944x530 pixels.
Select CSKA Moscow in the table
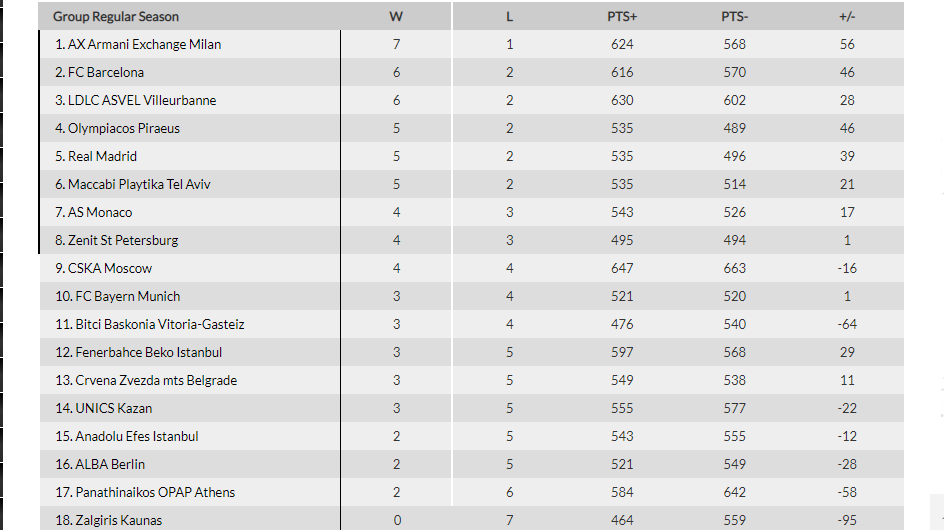click(x=110, y=268)
